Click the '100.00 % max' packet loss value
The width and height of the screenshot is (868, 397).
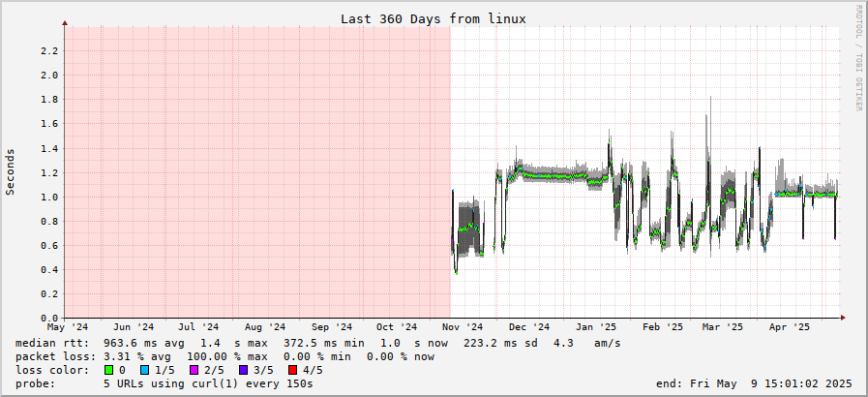pos(227,356)
